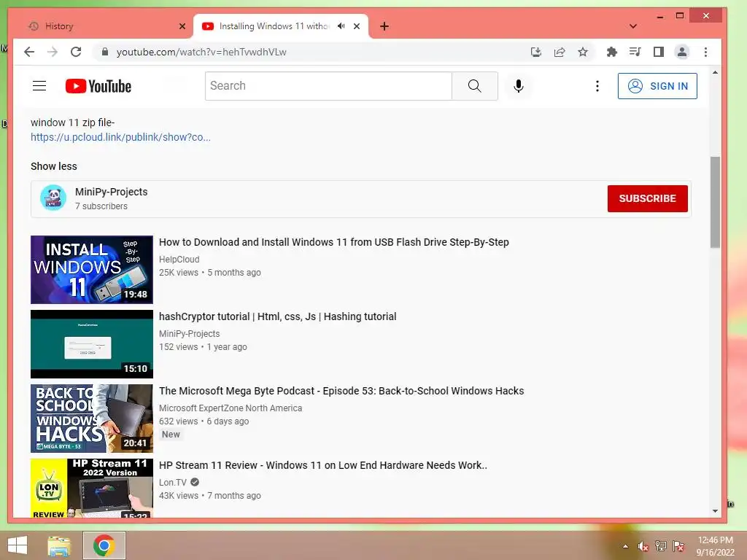
Task: Click the network tray icon
Action: coord(660,546)
